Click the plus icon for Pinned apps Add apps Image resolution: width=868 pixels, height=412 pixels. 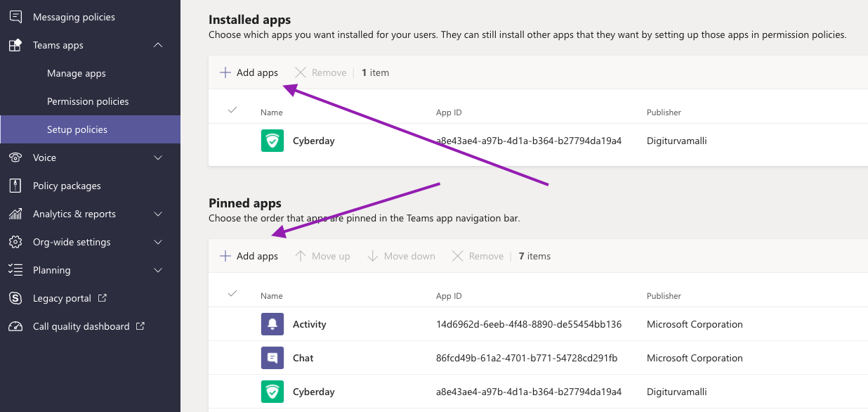click(225, 256)
